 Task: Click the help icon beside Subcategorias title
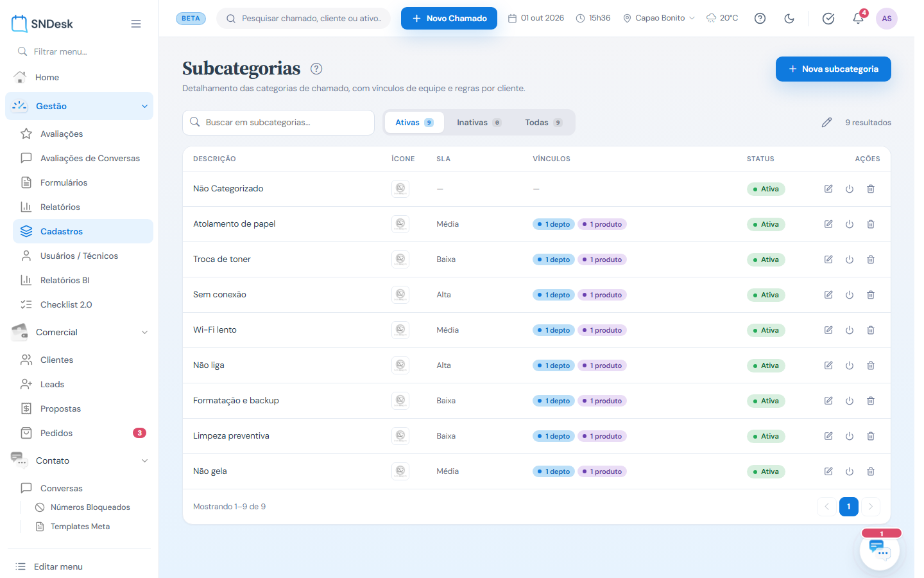[x=316, y=69]
